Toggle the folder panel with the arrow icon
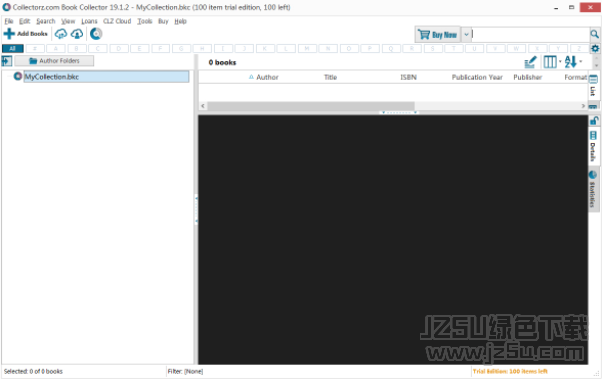Image resolution: width=602 pixels, height=379 pixels. (x=7, y=61)
